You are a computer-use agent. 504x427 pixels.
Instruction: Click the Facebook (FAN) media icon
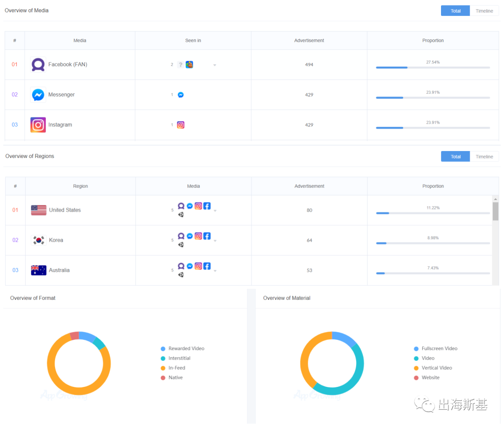point(38,65)
